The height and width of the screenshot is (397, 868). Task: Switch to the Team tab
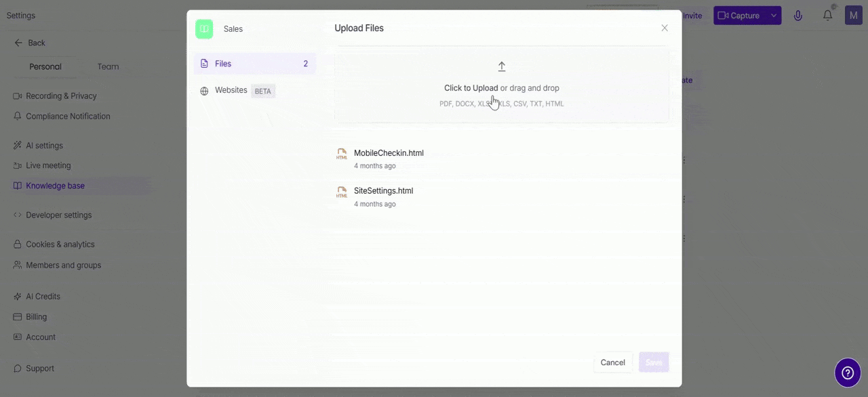coord(108,66)
